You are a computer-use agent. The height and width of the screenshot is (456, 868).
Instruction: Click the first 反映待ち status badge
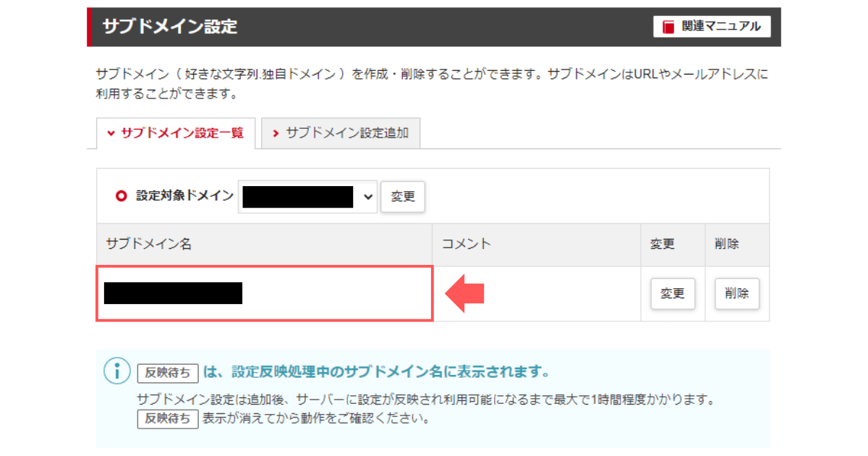[168, 373]
